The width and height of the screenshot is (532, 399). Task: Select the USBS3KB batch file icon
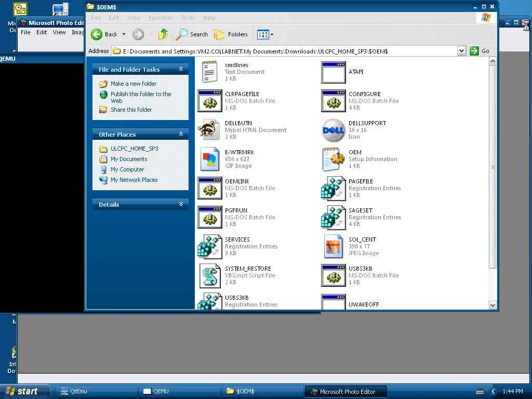(x=333, y=276)
